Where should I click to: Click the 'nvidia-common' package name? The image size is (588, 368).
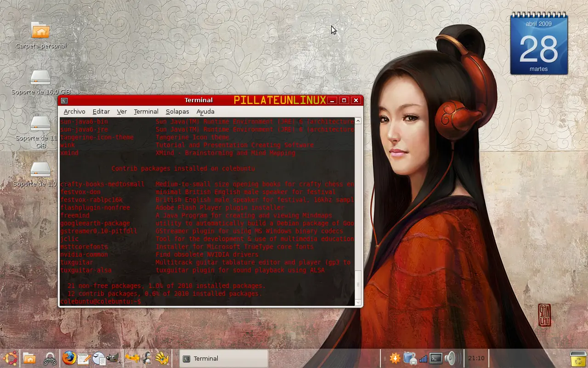point(84,254)
